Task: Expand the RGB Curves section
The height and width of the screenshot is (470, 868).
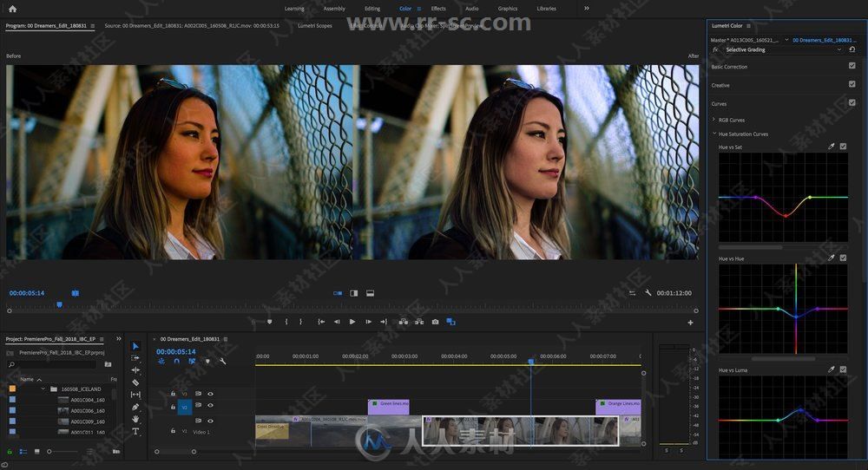Action: (713, 120)
